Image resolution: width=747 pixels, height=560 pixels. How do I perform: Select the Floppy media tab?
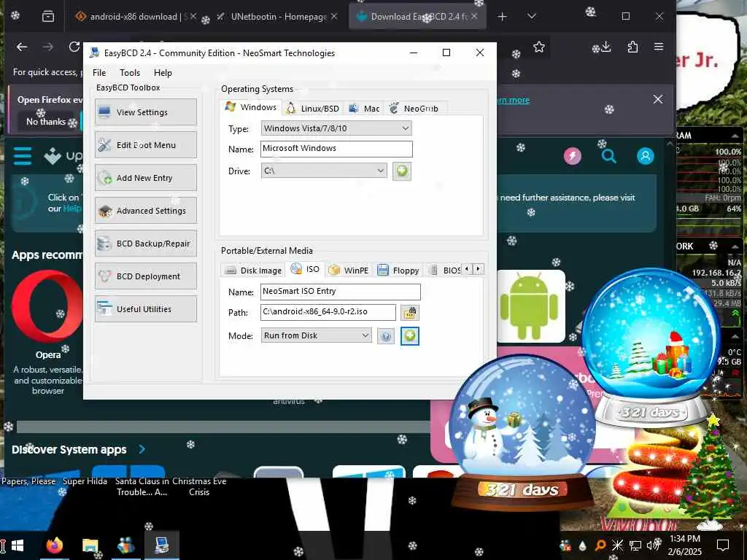[x=398, y=271]
